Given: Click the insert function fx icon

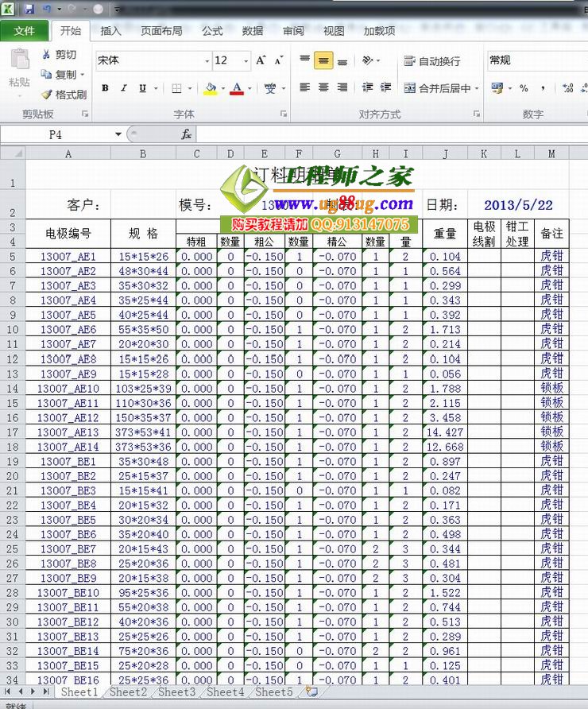Looking at the screenshot, I should tap(186, 134).
